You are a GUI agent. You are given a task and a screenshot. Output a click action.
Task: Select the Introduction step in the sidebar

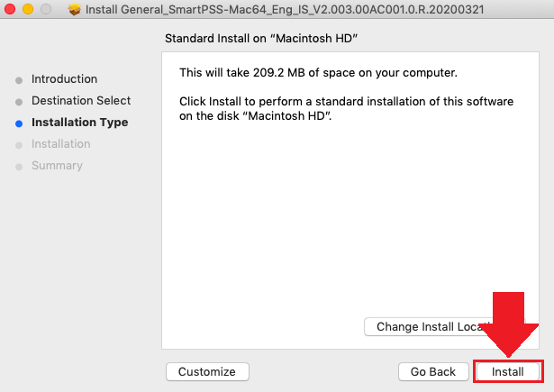coord(64,79)
